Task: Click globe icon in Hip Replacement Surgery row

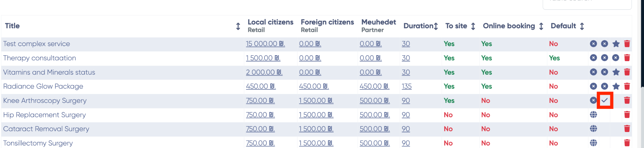Action: [x=593, y=115]
